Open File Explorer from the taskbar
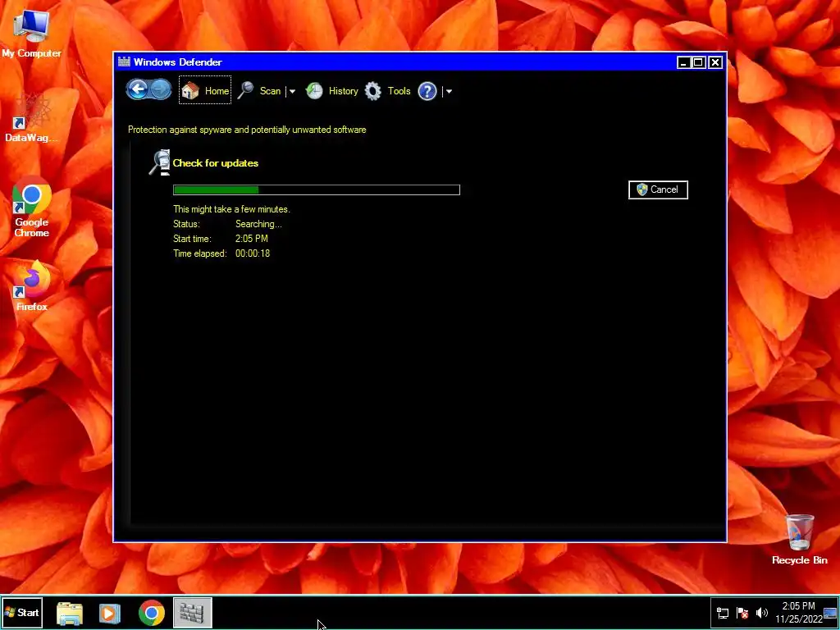This screenshot has width=840, height=630. 70,613
